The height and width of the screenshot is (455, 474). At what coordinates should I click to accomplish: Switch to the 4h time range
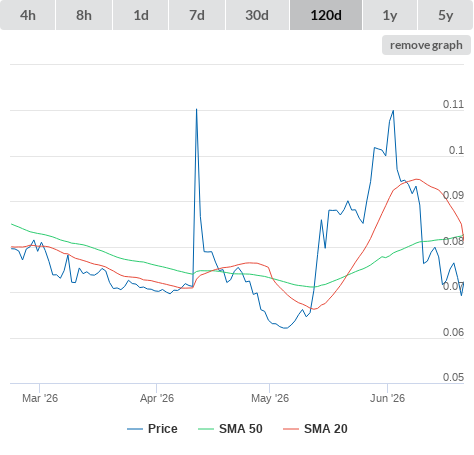click(28, 15)
